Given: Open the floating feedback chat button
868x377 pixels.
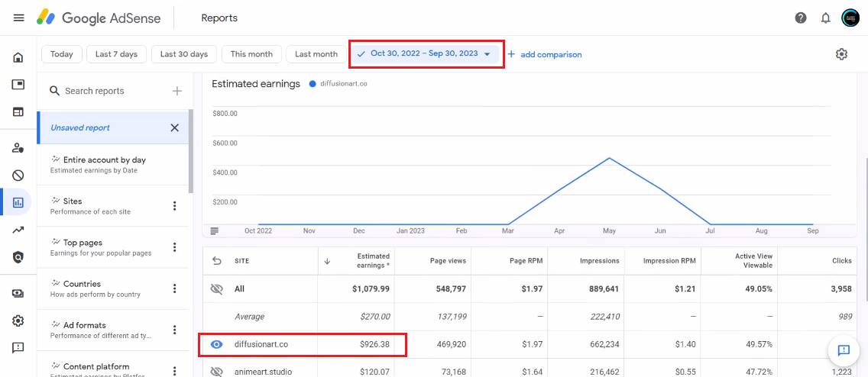Looking at the screenshot, I should [843, 350].
